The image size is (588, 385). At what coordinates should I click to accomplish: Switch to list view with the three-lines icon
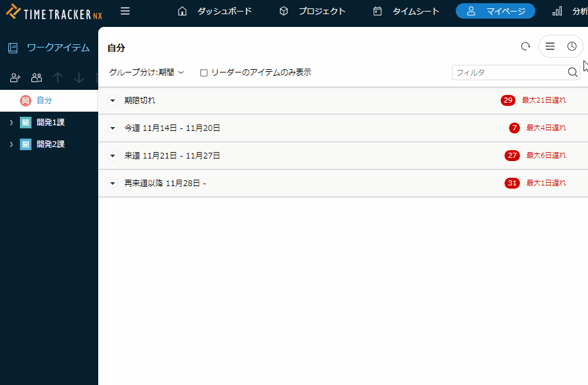550,46
